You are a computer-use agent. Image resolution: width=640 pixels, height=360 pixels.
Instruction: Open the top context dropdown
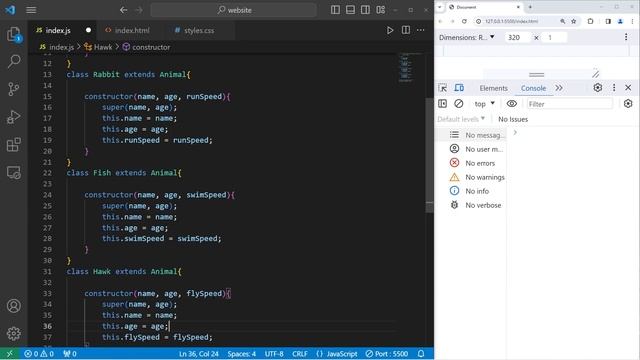coord(484,104)
